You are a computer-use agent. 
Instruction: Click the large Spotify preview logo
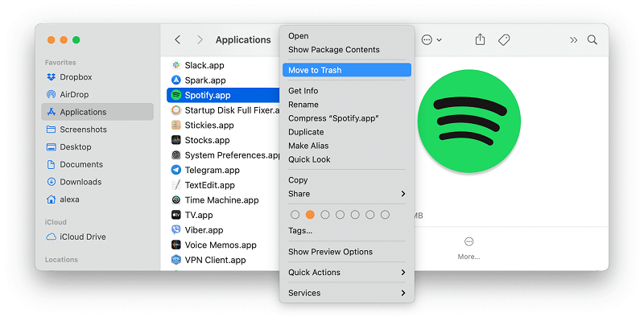(469, 121)
